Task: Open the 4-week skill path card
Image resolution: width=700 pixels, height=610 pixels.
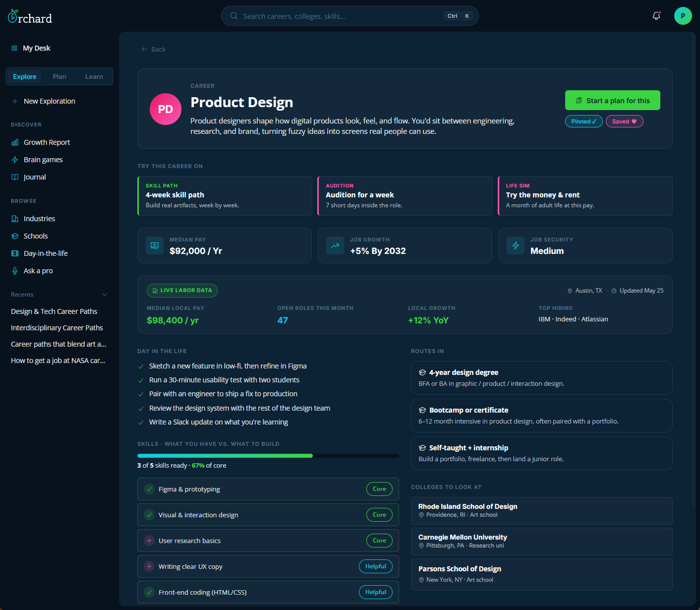Action: coord(225,196)
